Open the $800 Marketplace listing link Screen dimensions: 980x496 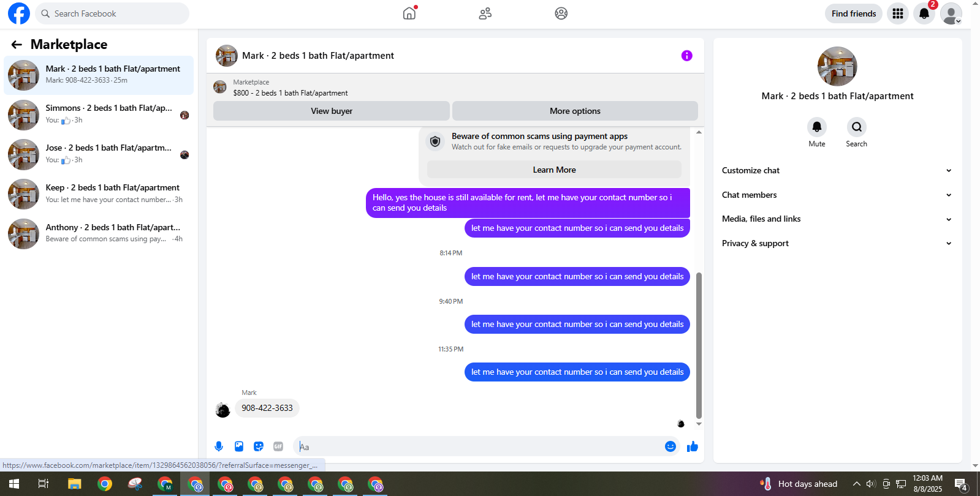(x=291, y=93)
